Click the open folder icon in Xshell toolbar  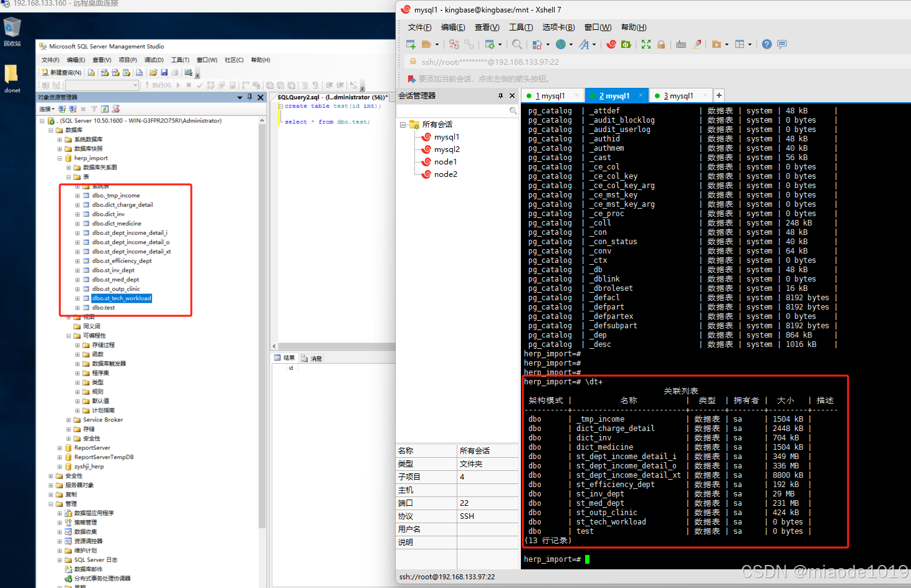(x=426, y=44)
